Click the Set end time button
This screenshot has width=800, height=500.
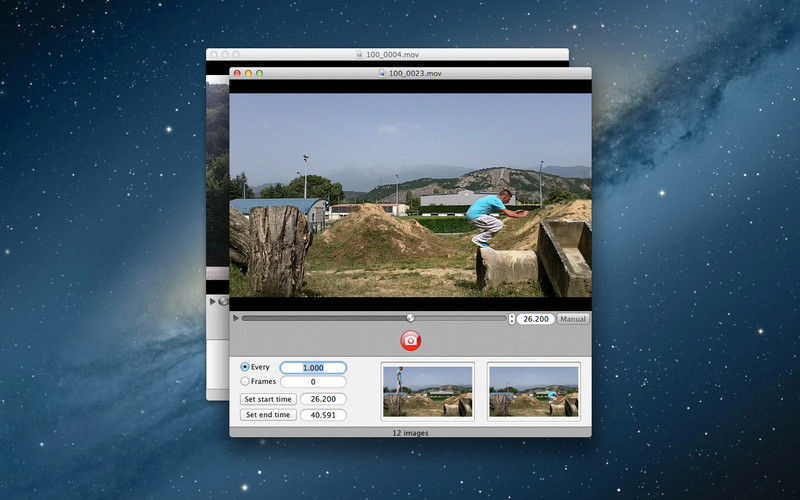[268, 415]
